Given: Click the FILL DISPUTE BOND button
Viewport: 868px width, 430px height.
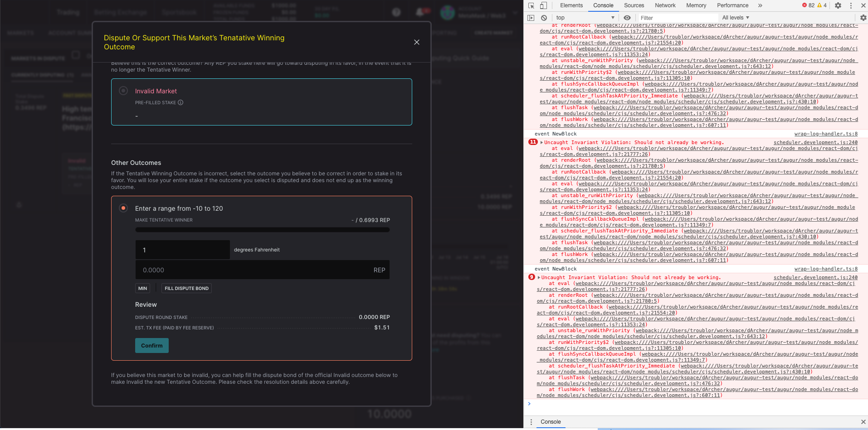Looking at the screenshot, I should coord(186,288).
